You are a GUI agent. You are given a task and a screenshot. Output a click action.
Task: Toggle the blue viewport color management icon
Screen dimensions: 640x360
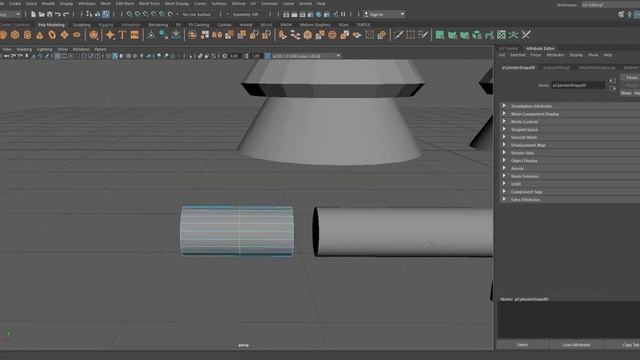coord(267,56)
